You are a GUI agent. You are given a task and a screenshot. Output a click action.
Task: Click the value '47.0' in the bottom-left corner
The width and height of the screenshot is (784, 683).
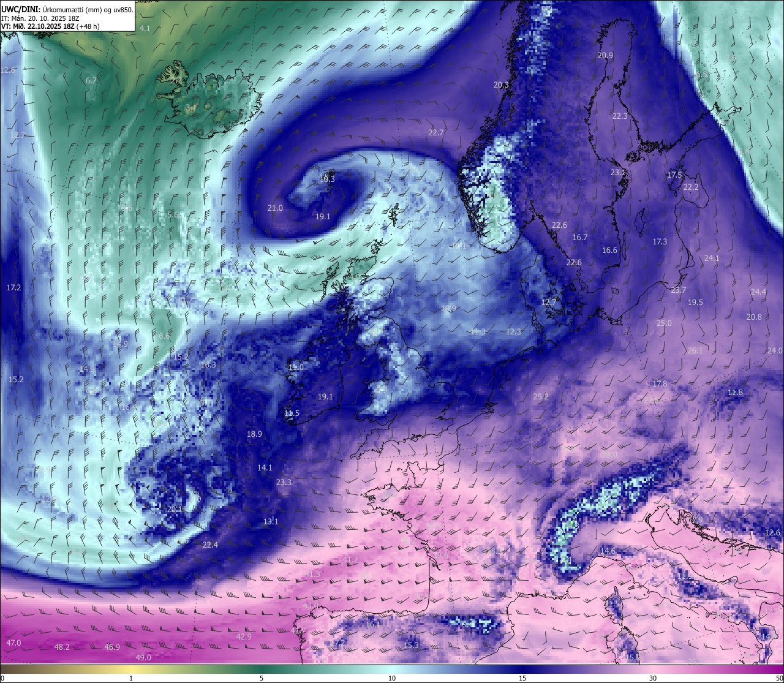(x=13, y=643)
